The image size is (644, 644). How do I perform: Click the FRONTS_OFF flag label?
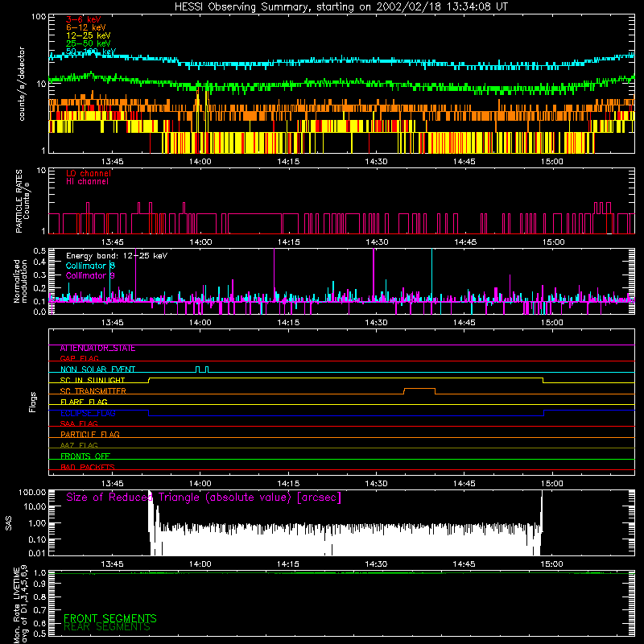[x=85, y=456]
